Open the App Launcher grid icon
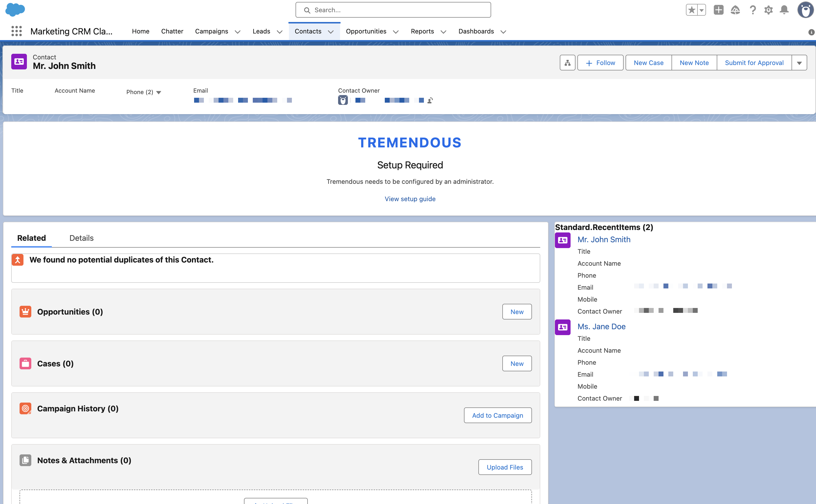Screen dimensions: 816x504 point(16,31)
